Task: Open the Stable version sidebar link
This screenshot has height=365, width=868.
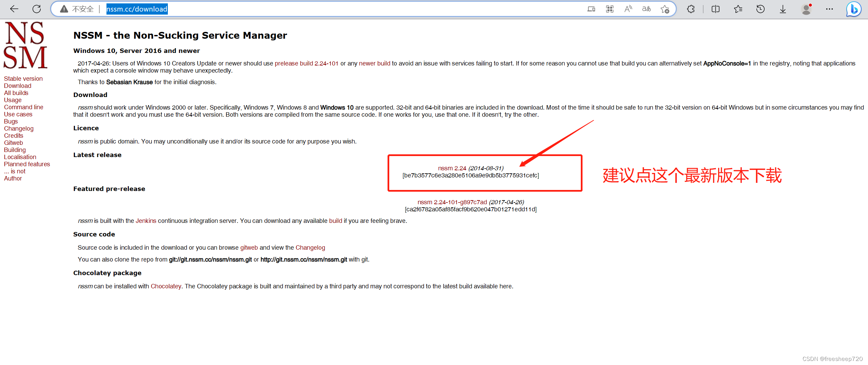Action: coord(23,79)
